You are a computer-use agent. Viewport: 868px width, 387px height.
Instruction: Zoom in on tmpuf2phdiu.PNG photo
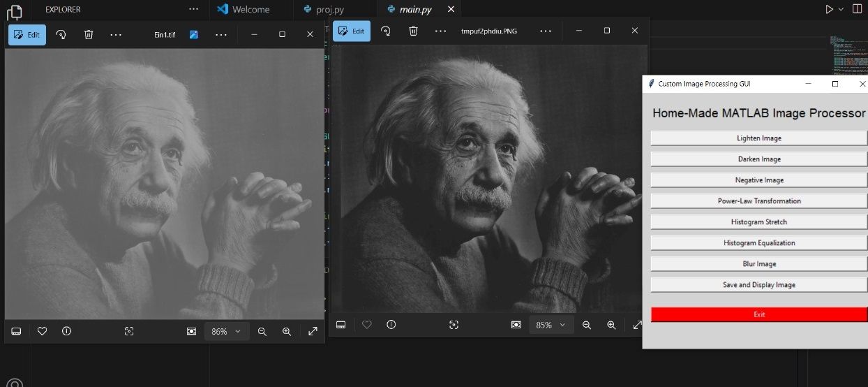coord(611,325)
